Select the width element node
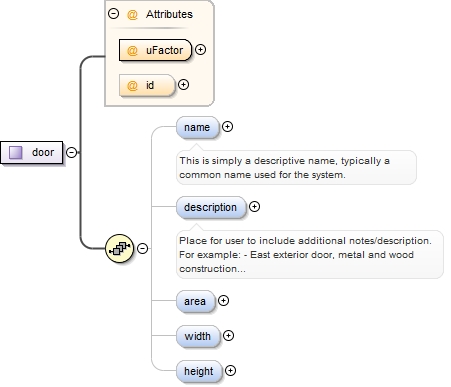Viewport: 451px width, 387px height. click(198, 336)
